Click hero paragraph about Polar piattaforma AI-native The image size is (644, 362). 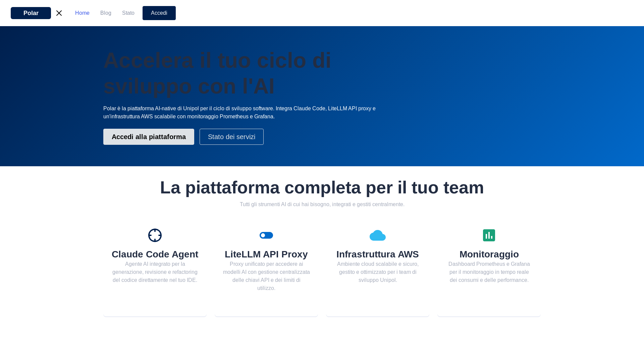(x=239, y=113)
